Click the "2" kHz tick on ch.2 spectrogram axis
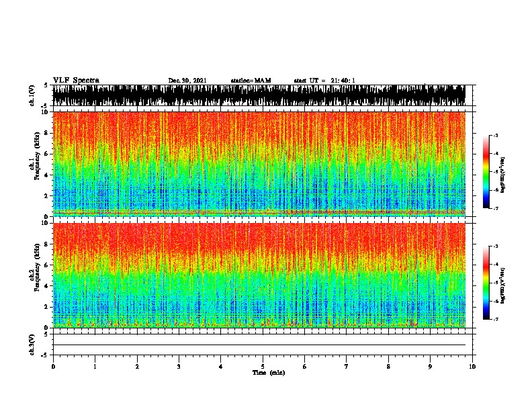 tap(47, 307)
